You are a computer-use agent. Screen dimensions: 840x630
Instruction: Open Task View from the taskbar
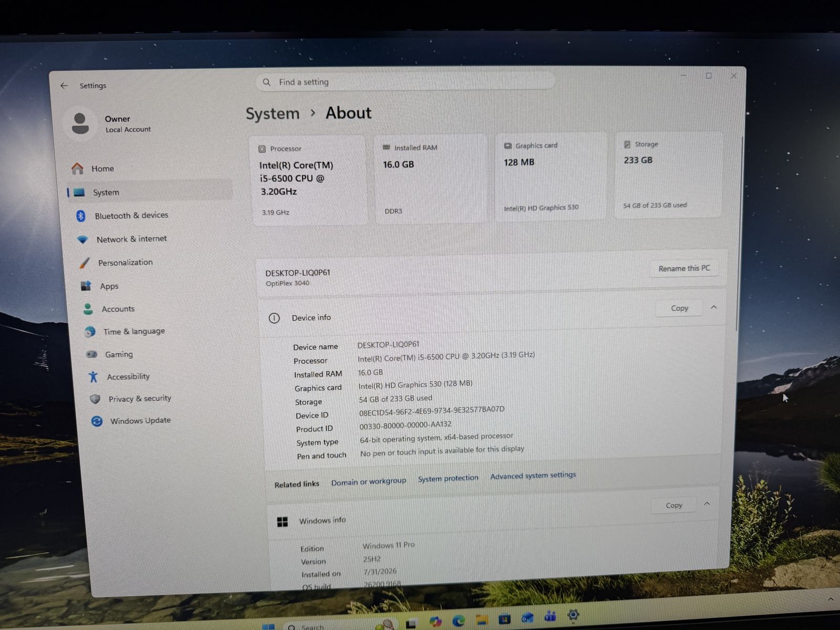411,623
